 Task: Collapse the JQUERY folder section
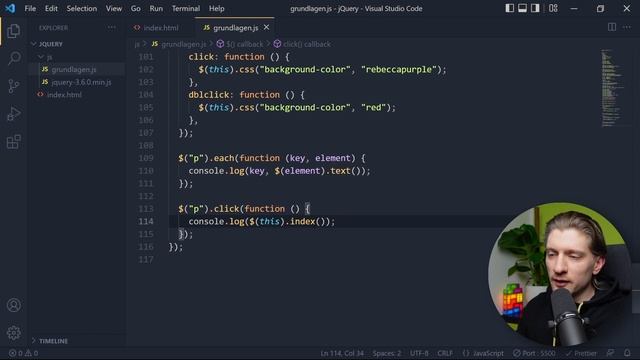click(51, 44)
